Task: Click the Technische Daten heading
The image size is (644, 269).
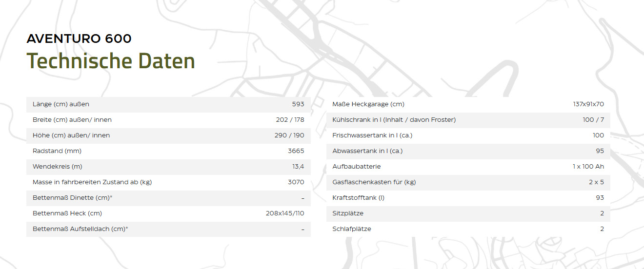Action: (x=111, y=61)
